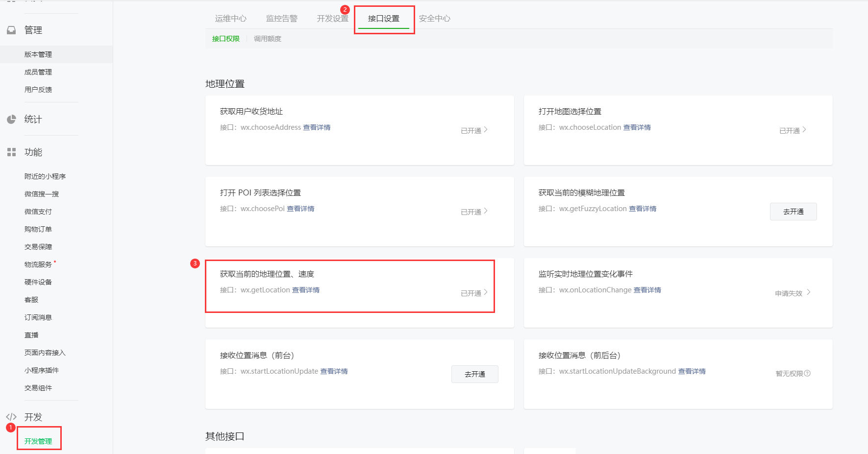This screenshot has width=868, height=454.
Task: Open 申请失效 arrow for wx.onLocationChange
Action: [x=808, y=292]
